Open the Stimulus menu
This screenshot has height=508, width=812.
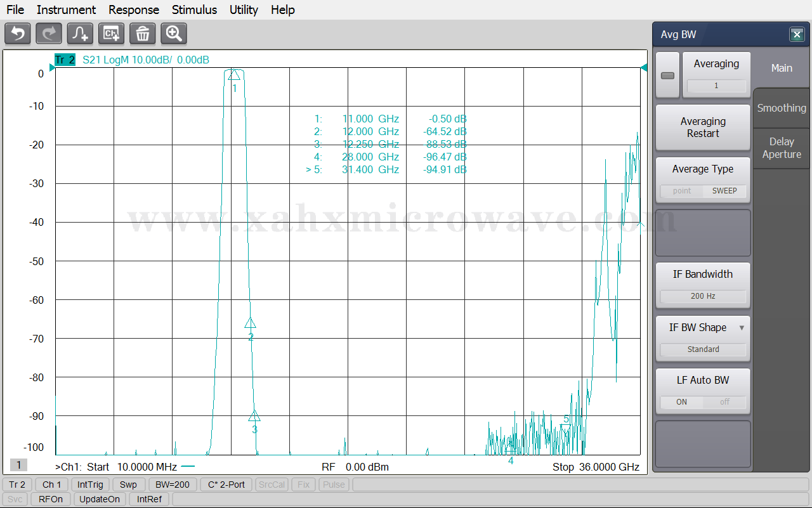coord(194,10)
